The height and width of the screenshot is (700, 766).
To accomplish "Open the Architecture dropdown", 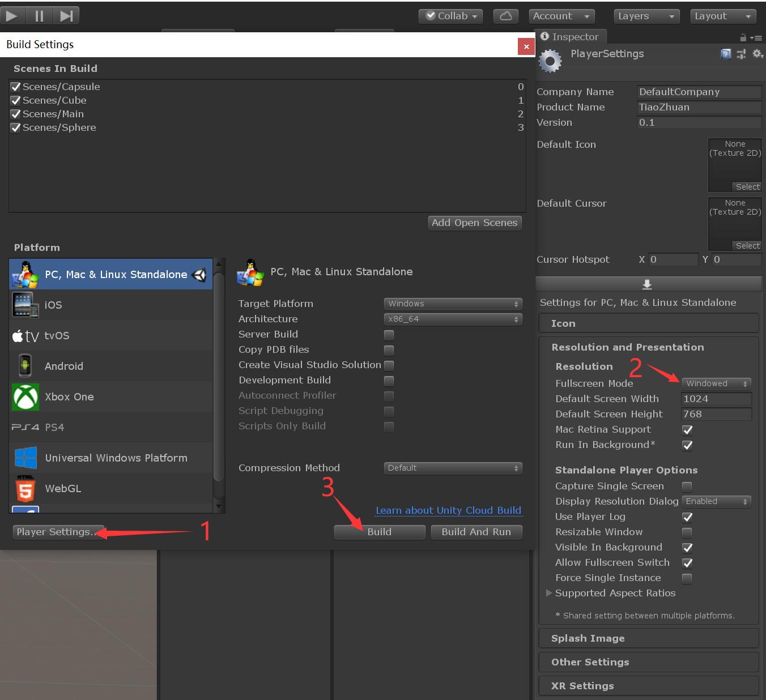I will [x=453, y=319].
